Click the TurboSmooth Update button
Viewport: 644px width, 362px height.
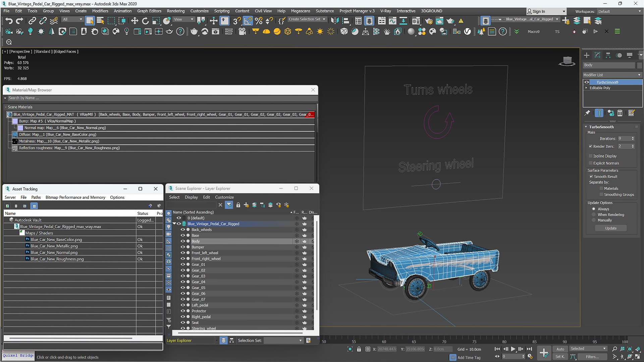[611, 228]
